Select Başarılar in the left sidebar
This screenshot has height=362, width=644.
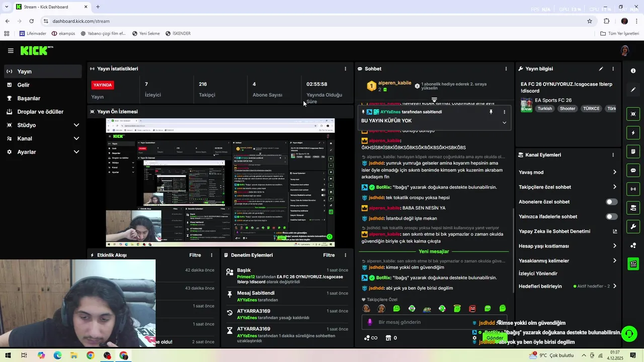coord(43,99)
